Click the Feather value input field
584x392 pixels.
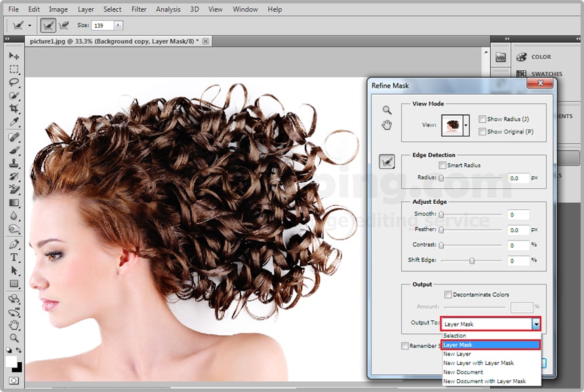coord(518,230)
